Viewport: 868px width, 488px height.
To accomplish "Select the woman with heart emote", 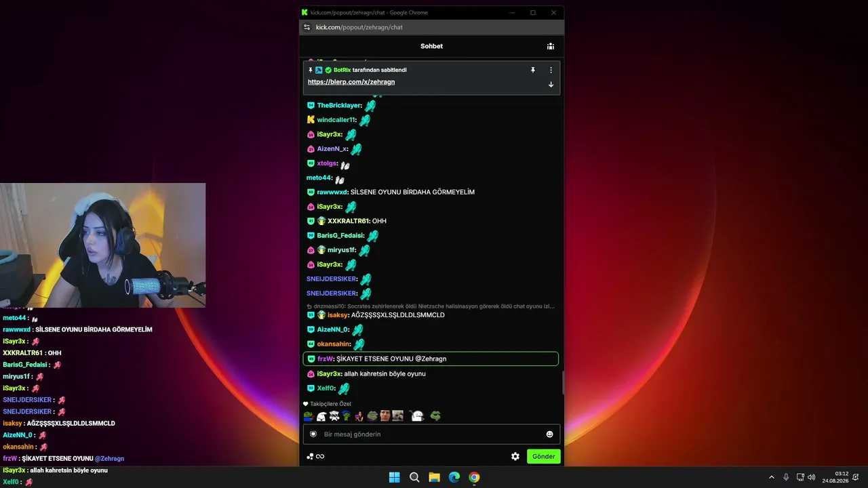I will 359,415.
